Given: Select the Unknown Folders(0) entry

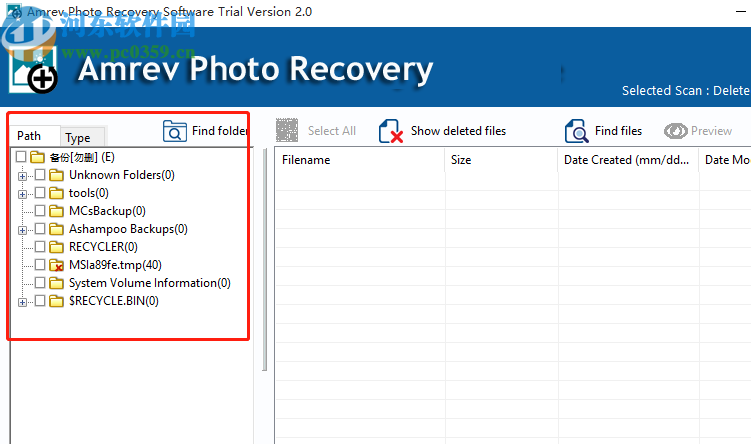Looking at the screenshot, I should 122,175.
